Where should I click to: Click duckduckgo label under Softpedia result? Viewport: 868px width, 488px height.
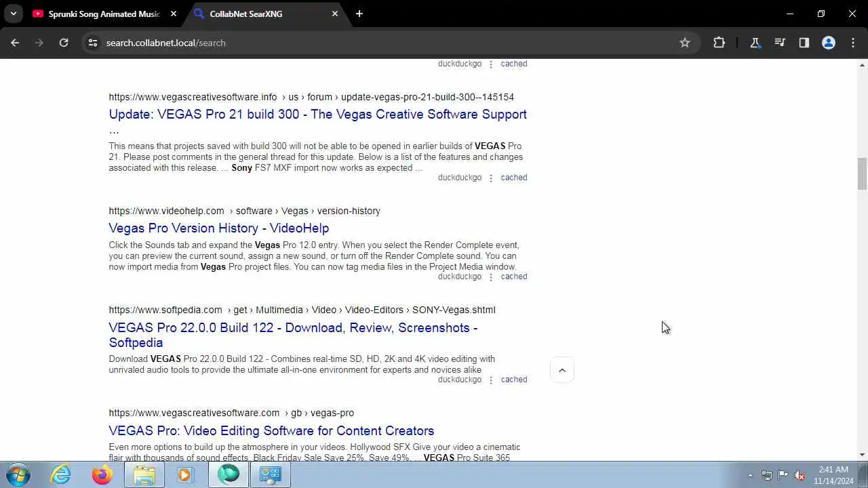pos(460,380)
